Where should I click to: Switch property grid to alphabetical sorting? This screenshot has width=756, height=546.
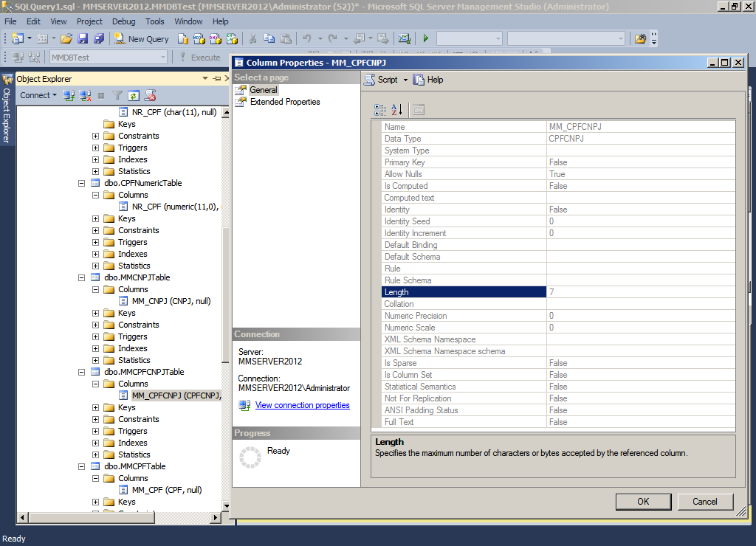[397, 109]
